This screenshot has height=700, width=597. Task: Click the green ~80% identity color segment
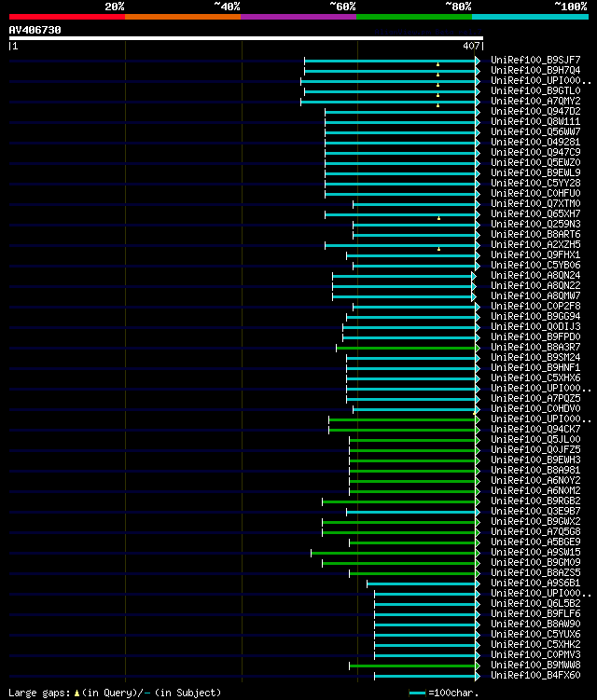click(414, 17)
